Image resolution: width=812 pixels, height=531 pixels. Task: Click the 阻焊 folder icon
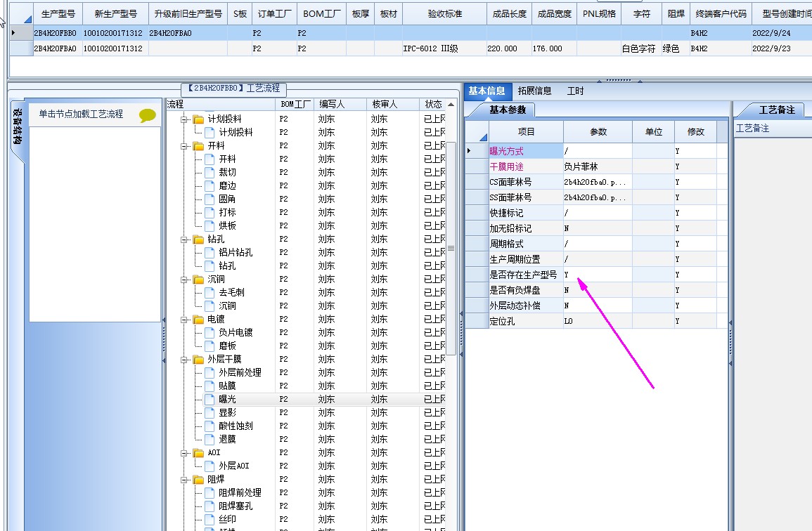click(198, 480)
